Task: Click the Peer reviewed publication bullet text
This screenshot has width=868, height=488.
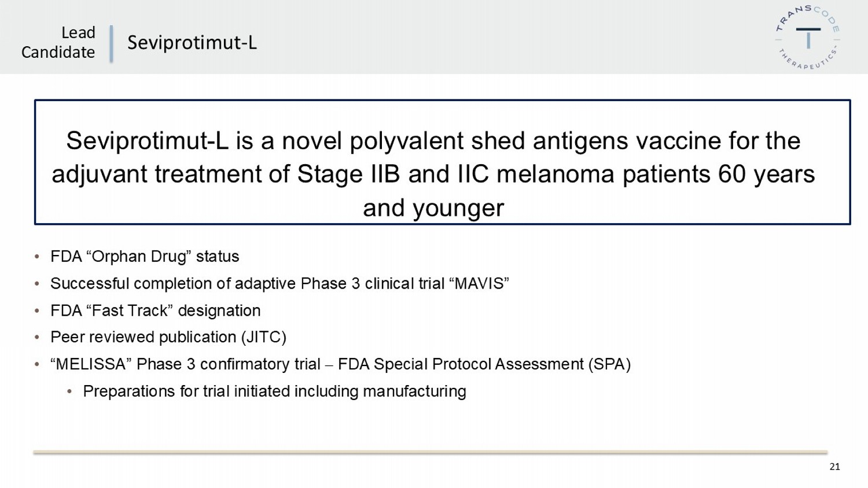Action: [x=143, y=337]
